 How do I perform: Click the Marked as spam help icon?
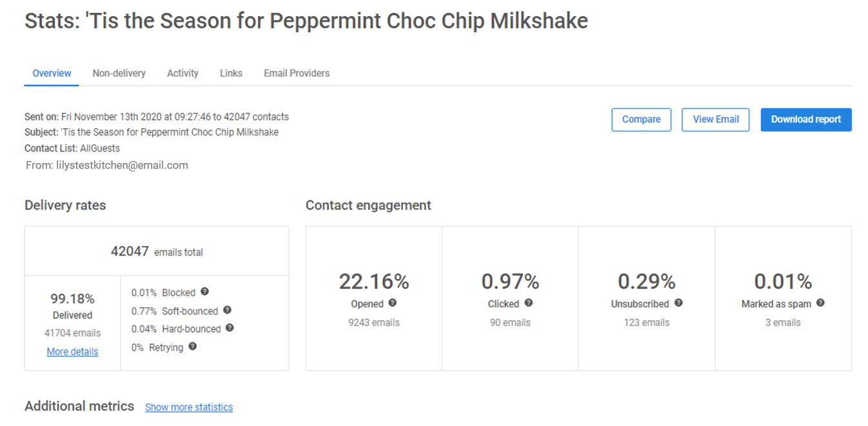[820, 302]
